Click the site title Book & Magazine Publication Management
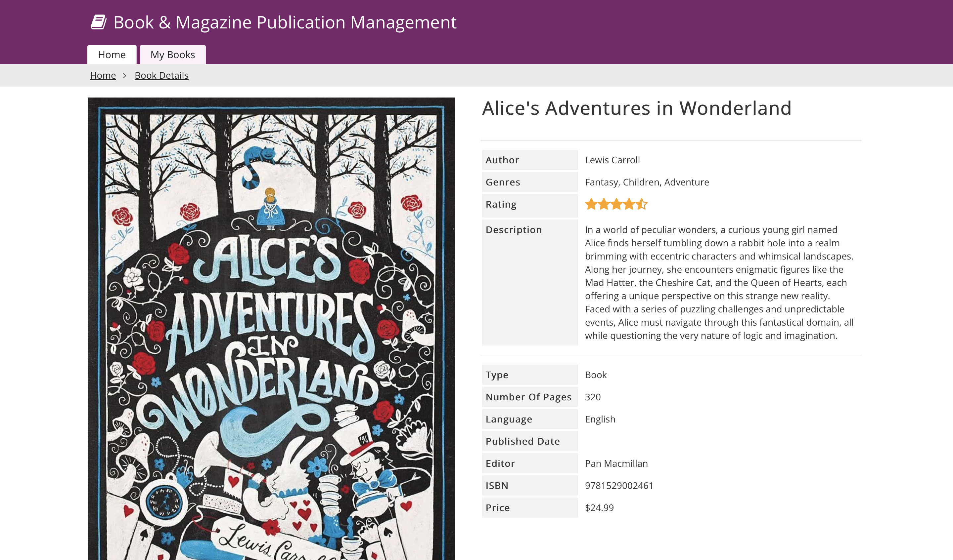953x560 pixels. tap(285, 22)
